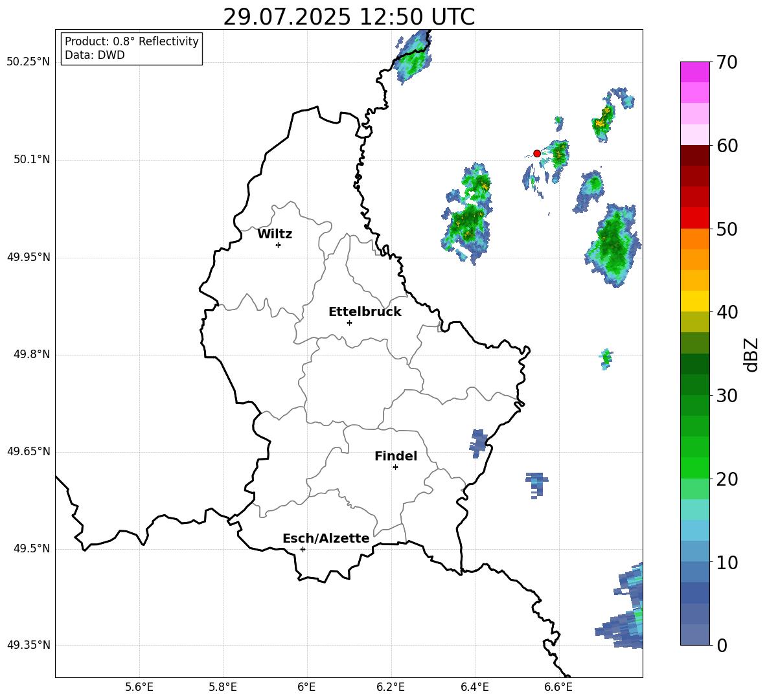Image resolution: width=767 pixels, height=700 pixels.
Task: Click the 30 tick on the colorbar
Action: (x=727, y=396)
